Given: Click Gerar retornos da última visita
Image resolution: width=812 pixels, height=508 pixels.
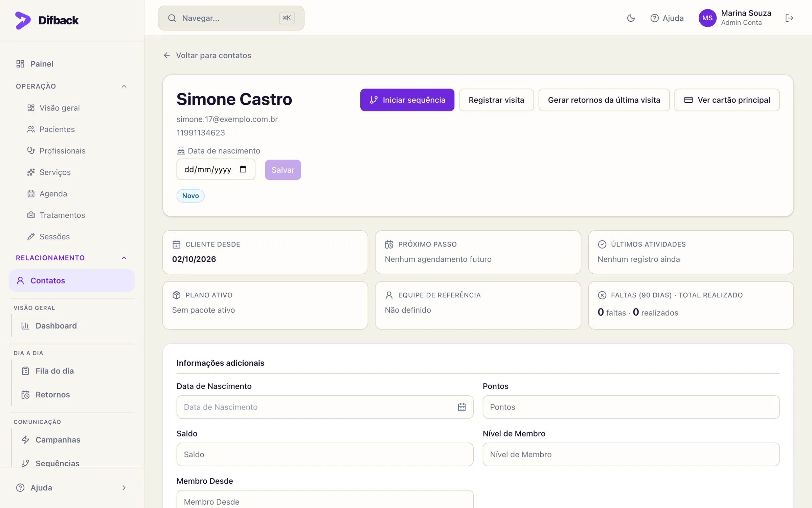Looking at the screenshot, I should pyautogui.click(x=604, y=100).
